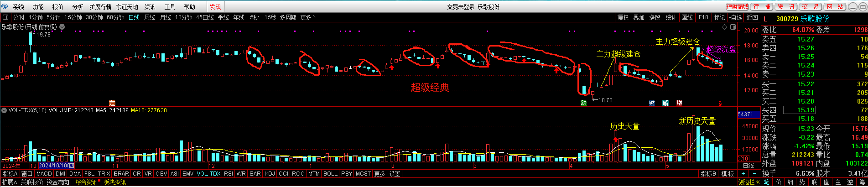Open the 资金流向 capital flow tab
This screenshot has width=868, height=187.
click(x=58, y=182)
